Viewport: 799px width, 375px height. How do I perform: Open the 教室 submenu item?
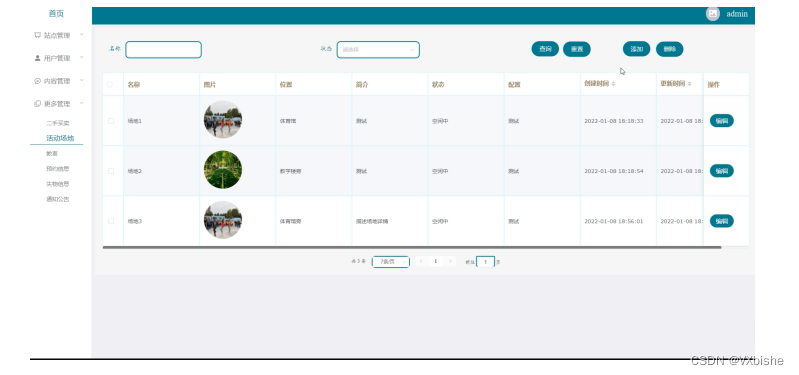(52, 153)
